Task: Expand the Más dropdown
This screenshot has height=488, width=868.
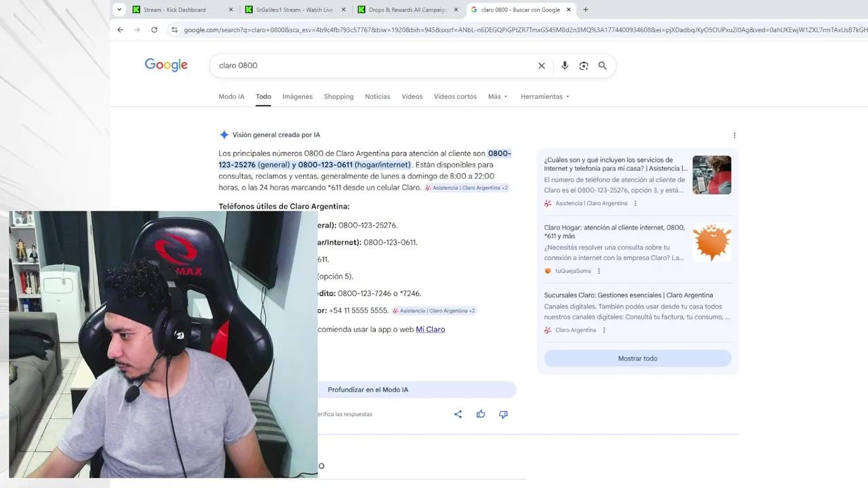Action: coord(498,96)
